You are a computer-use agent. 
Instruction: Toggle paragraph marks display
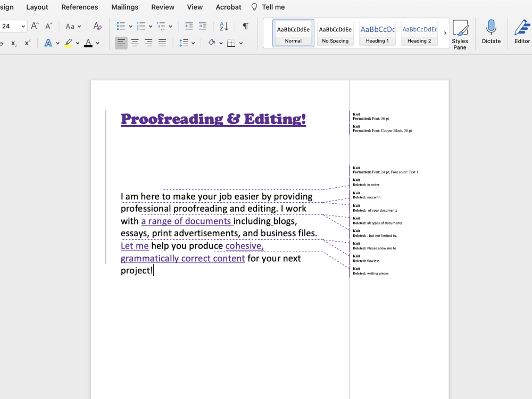click(x=245, y=26)
